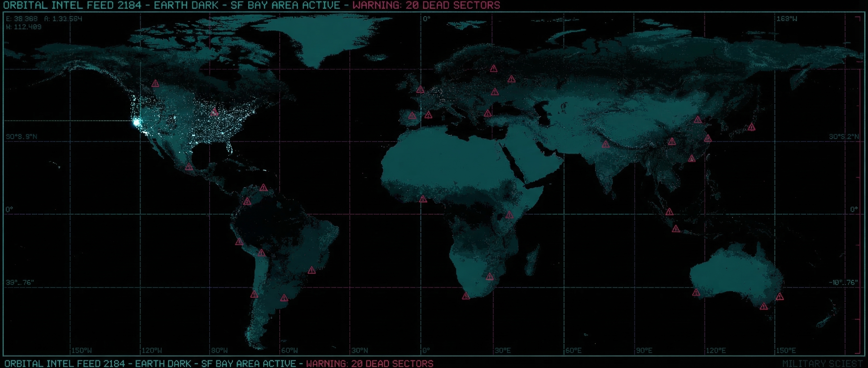The width and height of the screenshot is (868, 368).
Task: Click the '80°W' longitude label
Action: pyautogui.click(x=219, y=350)
